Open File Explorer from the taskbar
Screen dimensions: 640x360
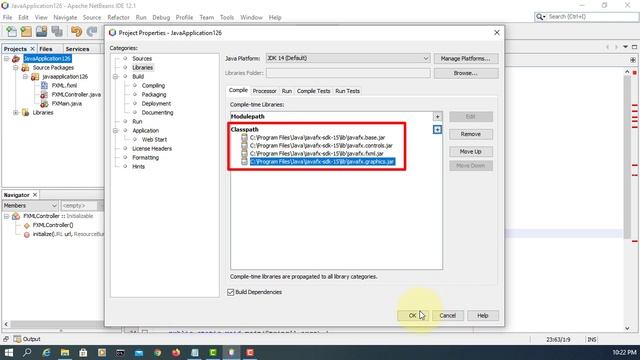(x=64, y=352)
